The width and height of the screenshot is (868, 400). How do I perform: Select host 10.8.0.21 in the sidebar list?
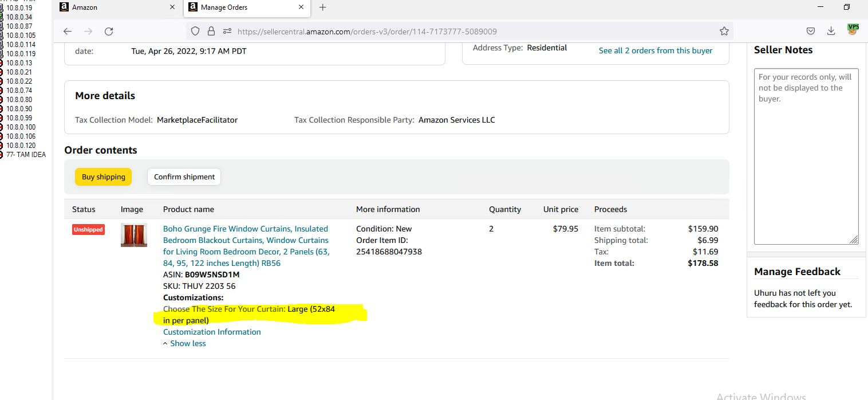tap(19, 72)
